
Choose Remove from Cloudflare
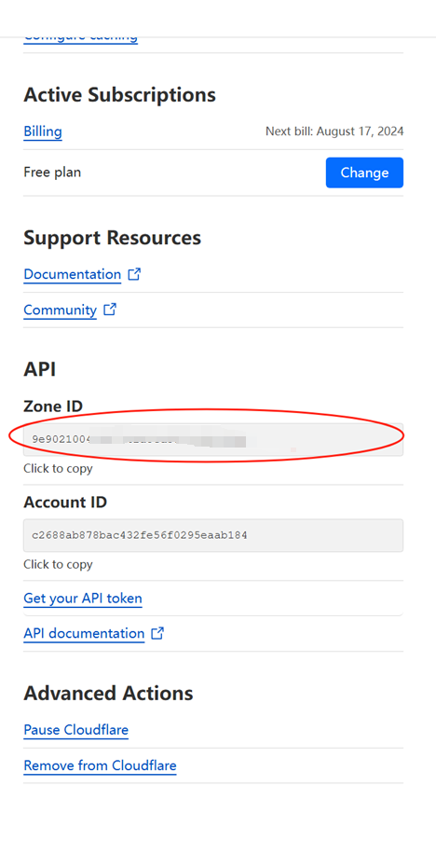click(x=100, y=765)
